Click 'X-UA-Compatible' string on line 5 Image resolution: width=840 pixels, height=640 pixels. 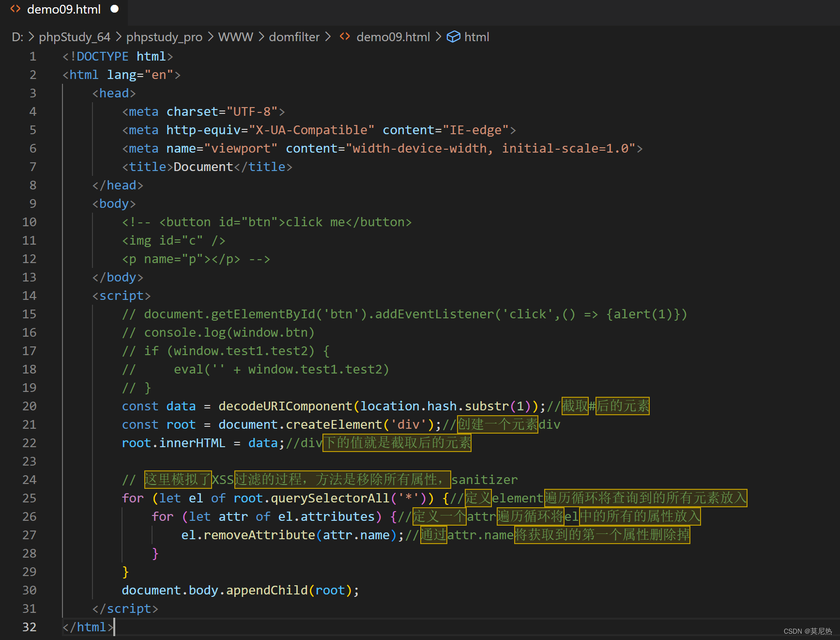[x=311, y=130]
